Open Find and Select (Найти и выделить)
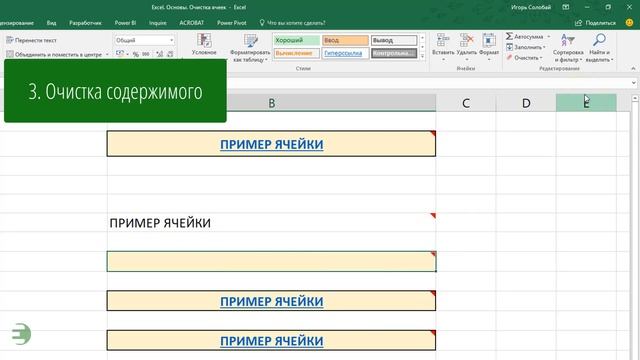The width and height of the screenshot is (640, 360). tap(599, 48)
